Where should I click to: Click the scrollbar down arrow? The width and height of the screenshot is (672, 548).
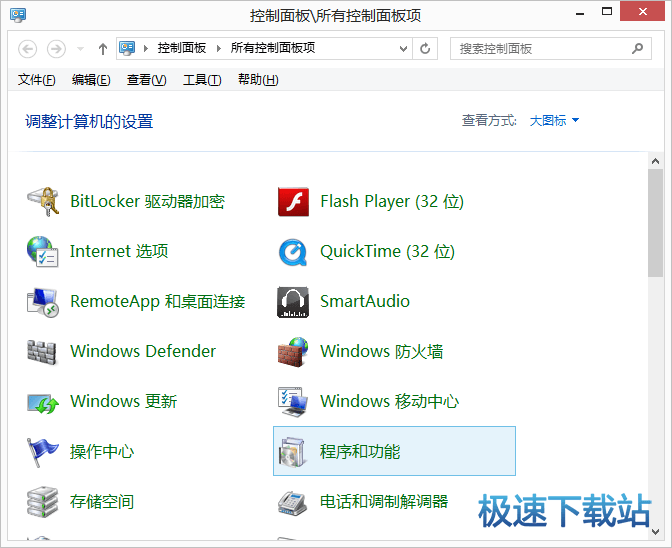coord(655,532)
